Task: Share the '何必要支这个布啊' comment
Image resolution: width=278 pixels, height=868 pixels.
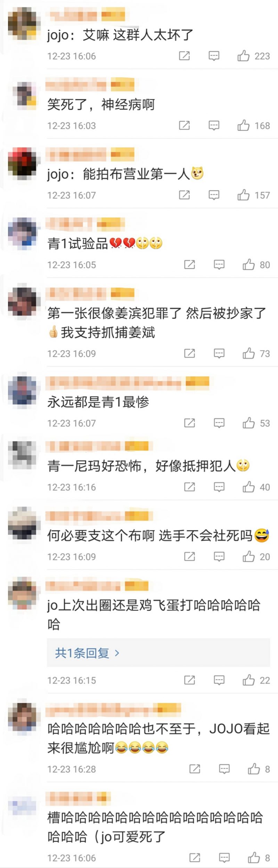Action: [189, 556]
